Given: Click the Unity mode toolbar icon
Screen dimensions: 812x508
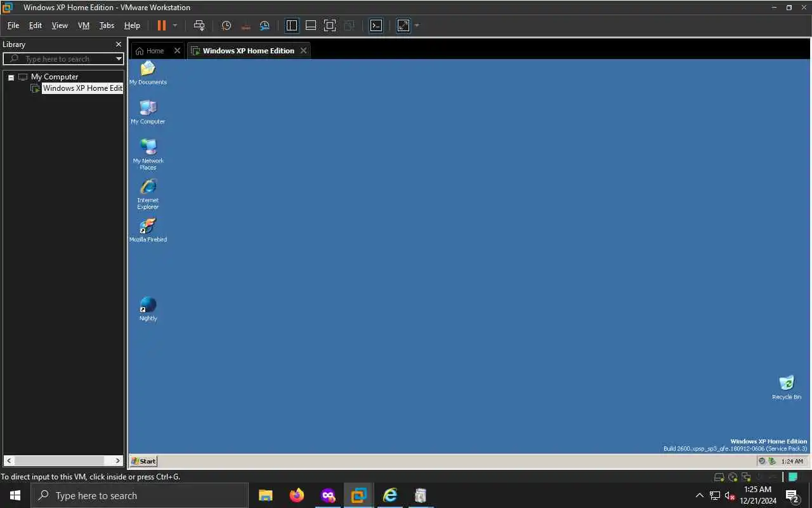Looking at the screenshot, I should (x=349, y=25).
